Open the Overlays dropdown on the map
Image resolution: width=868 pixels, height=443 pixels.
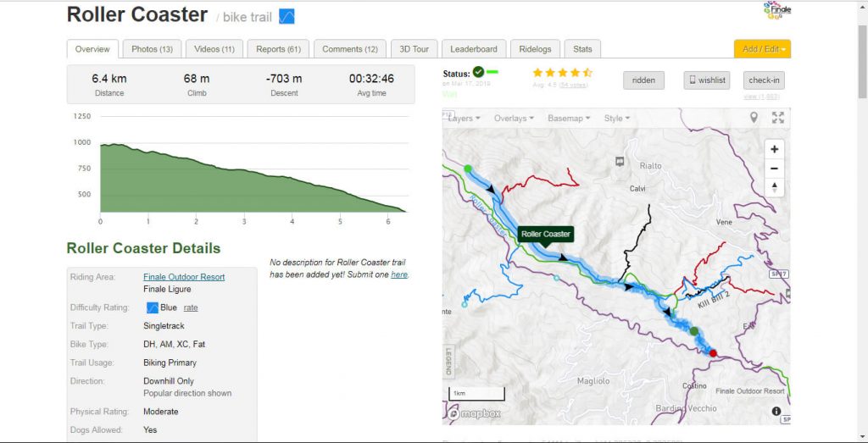point(514,119)
